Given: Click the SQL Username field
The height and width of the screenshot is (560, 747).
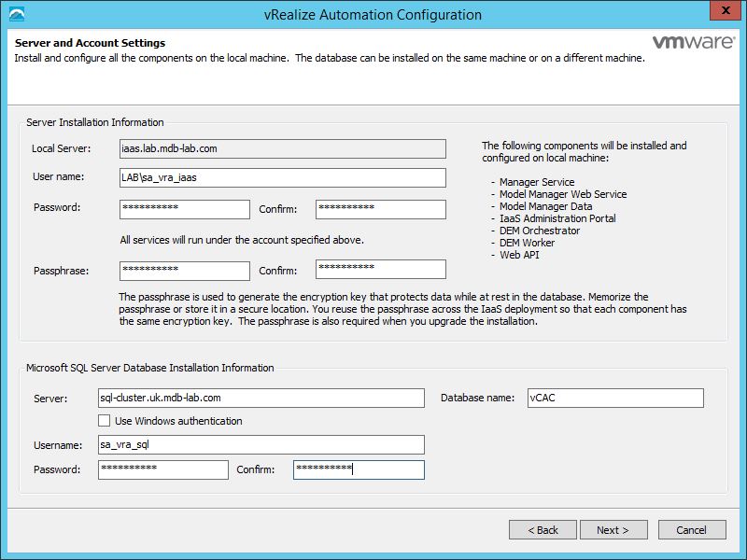Looking at the screenshot, I should coord(261,444).
